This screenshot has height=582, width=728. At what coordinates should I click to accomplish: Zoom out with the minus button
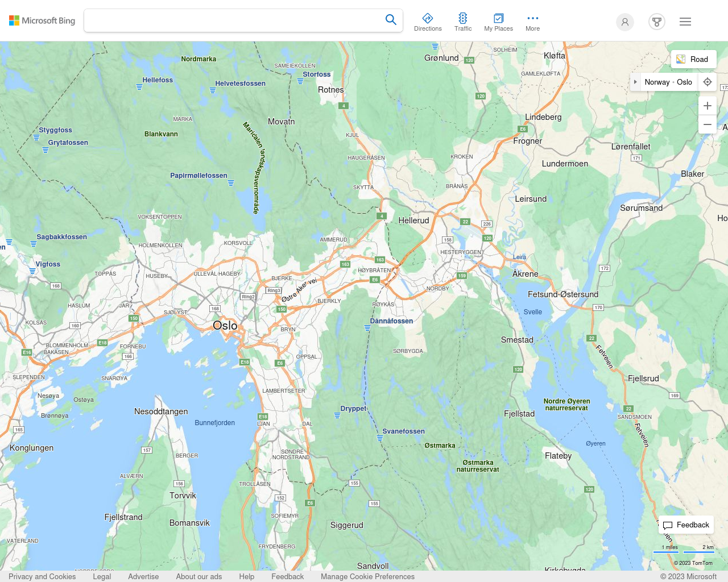point(708,124)
